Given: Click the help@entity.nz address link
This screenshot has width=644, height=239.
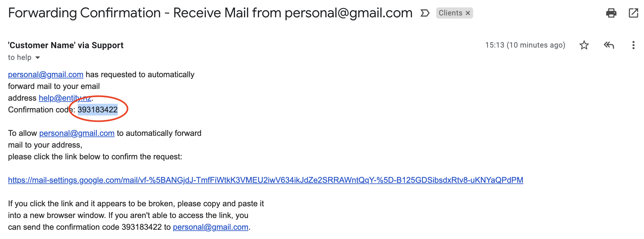Looking at the screenshot, I should [65, 98].
